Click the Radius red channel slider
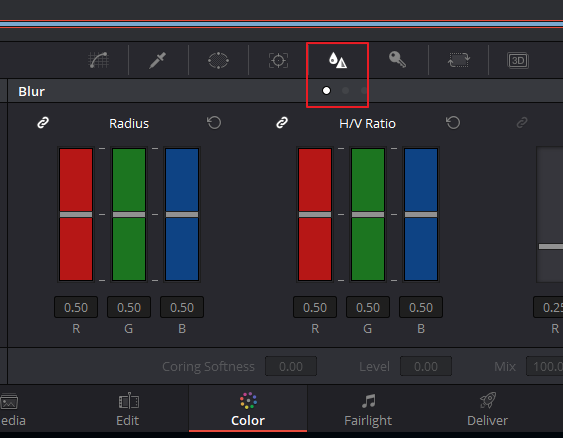This screenshot has height=438, width=563. tap(76, 214)
